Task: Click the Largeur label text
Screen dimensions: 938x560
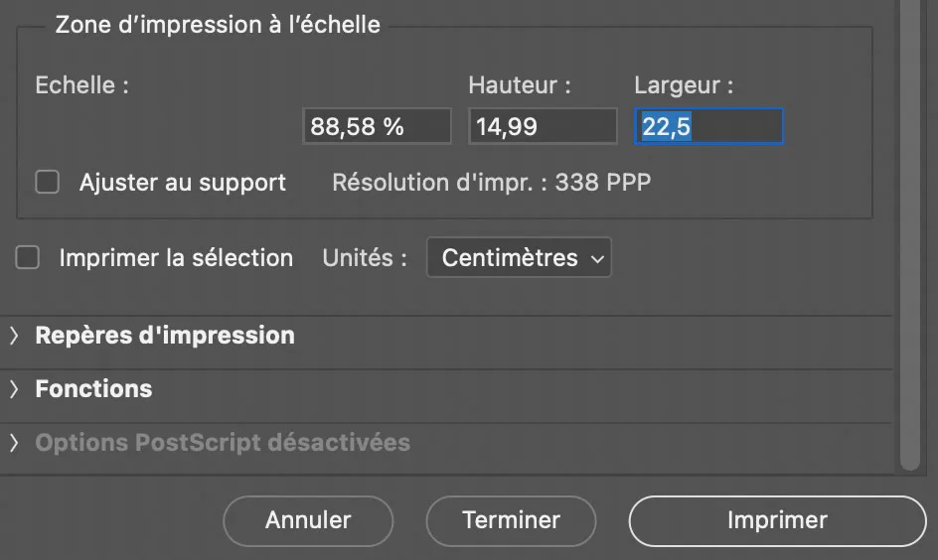Action: tap(684, 85)
